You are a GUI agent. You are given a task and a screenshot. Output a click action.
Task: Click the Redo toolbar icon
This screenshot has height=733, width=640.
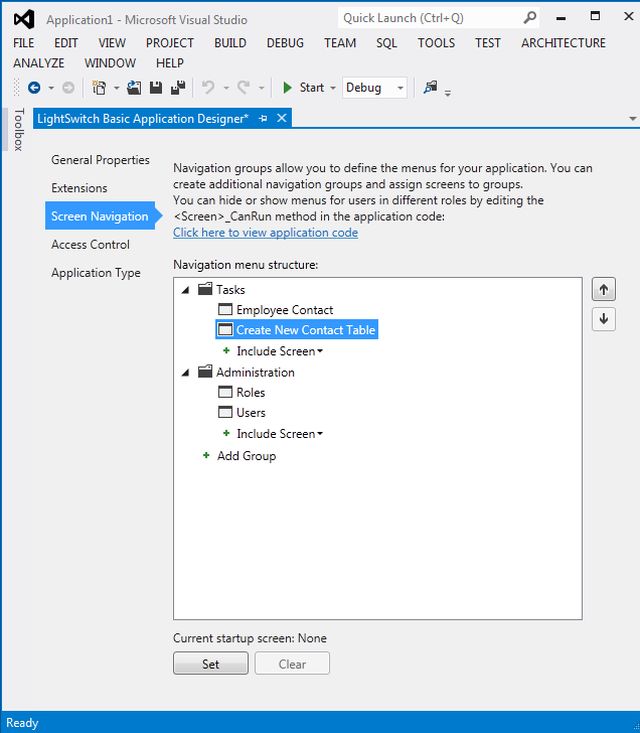click(244, 87)
